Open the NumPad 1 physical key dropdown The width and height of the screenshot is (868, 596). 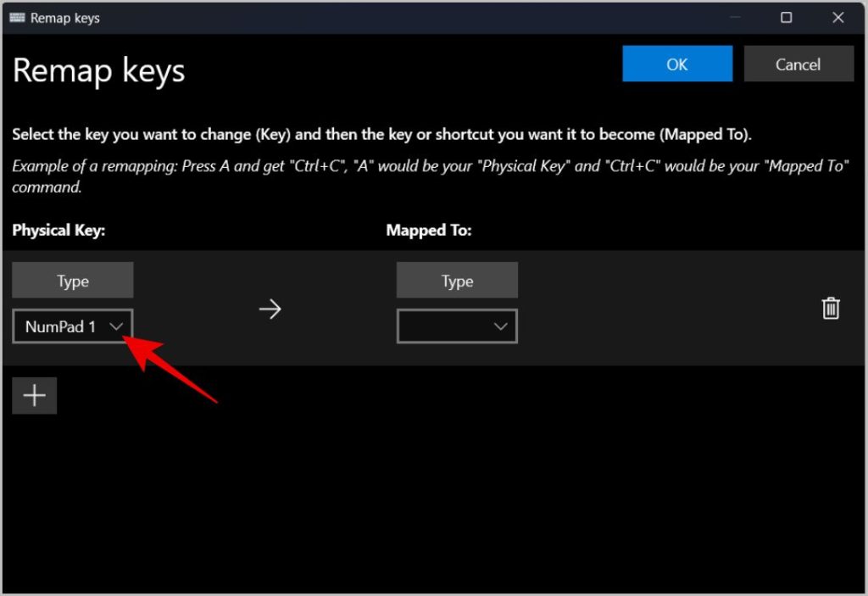pos(73,326)
